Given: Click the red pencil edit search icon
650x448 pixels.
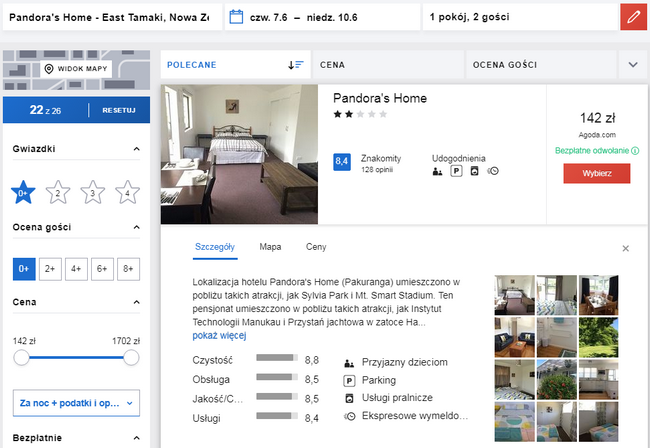Looking at the screenshot, I should coord(634,17).
